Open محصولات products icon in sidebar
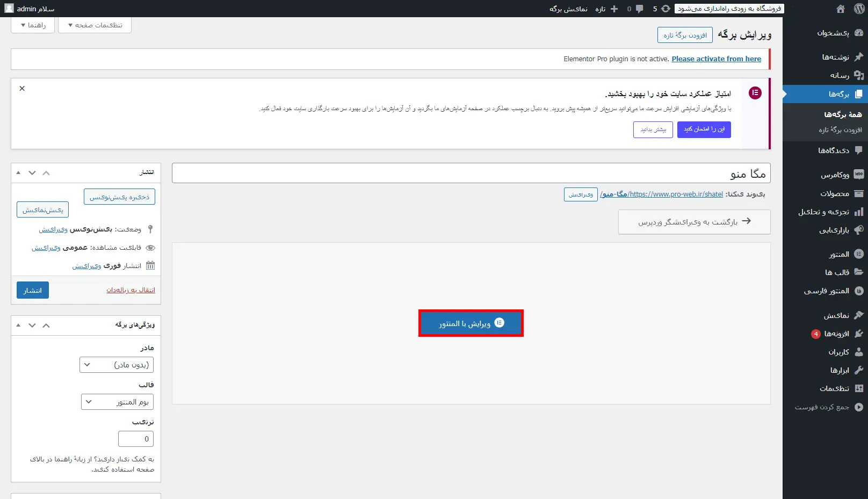The width and height of the screenshot is (868, 499). point(858,193)
